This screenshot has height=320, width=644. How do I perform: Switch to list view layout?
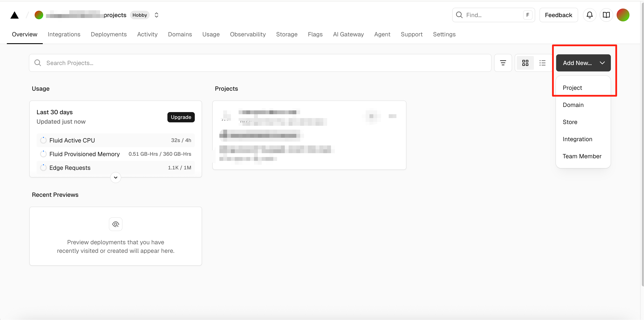[x=542, y=63]
